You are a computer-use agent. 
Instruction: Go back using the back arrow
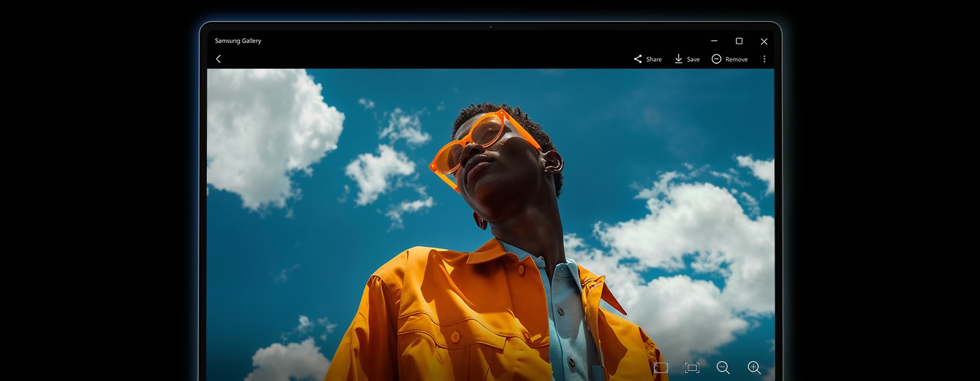[x=218, y=59]
